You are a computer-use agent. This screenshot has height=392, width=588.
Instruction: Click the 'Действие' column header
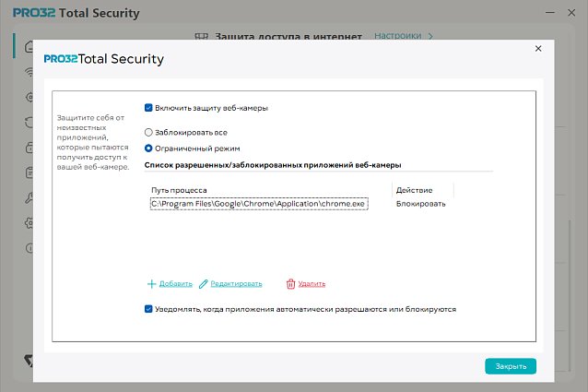pos(415,190)
